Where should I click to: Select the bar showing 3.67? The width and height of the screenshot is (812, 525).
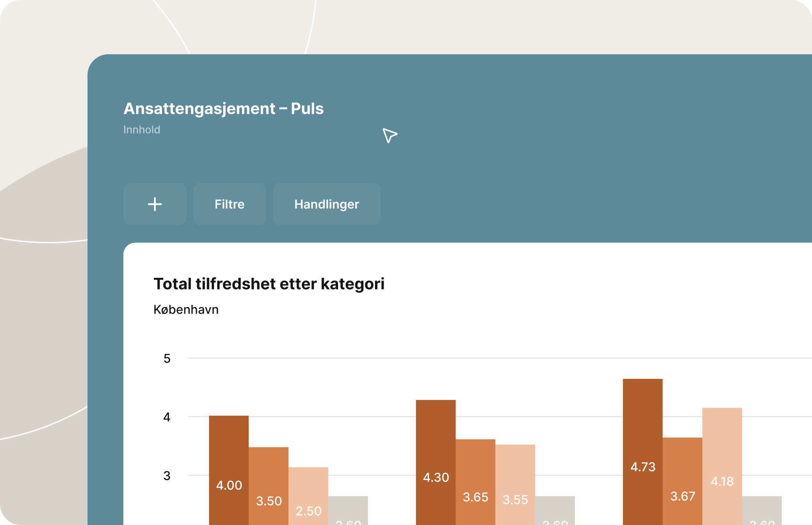pyautogui.click(x=682, y=481)
